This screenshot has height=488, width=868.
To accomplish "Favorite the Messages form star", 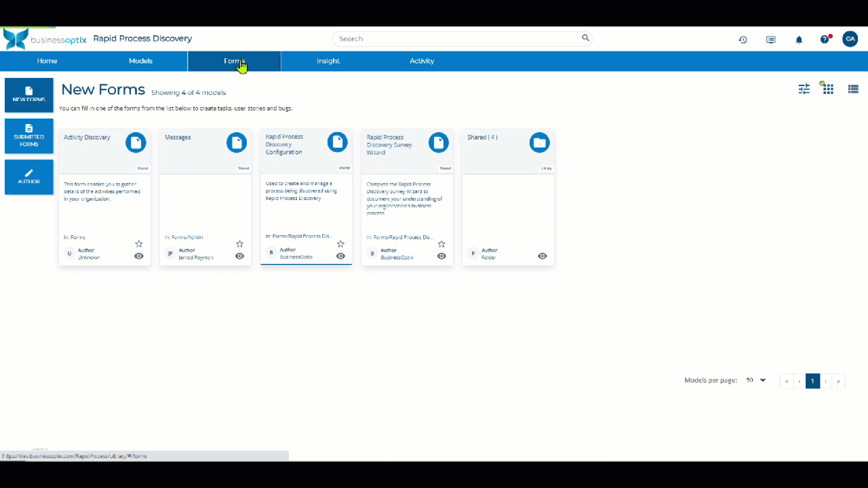I will point(239,244).
